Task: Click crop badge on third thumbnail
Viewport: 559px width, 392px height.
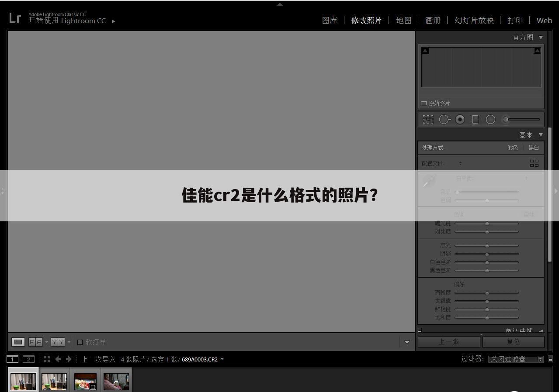Action: tap(93, 386)
